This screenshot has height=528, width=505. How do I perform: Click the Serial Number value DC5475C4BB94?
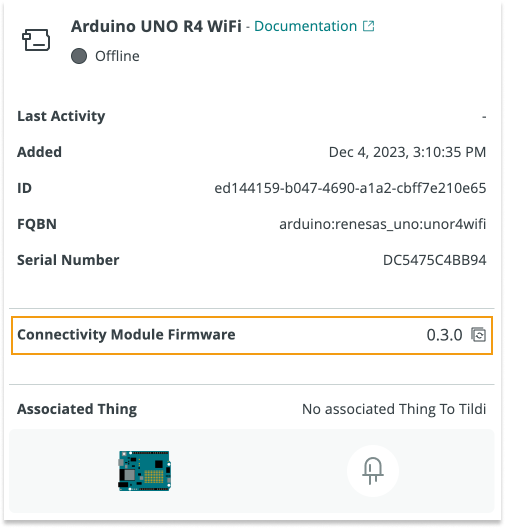pyautogui.click(x=435, y=260)
